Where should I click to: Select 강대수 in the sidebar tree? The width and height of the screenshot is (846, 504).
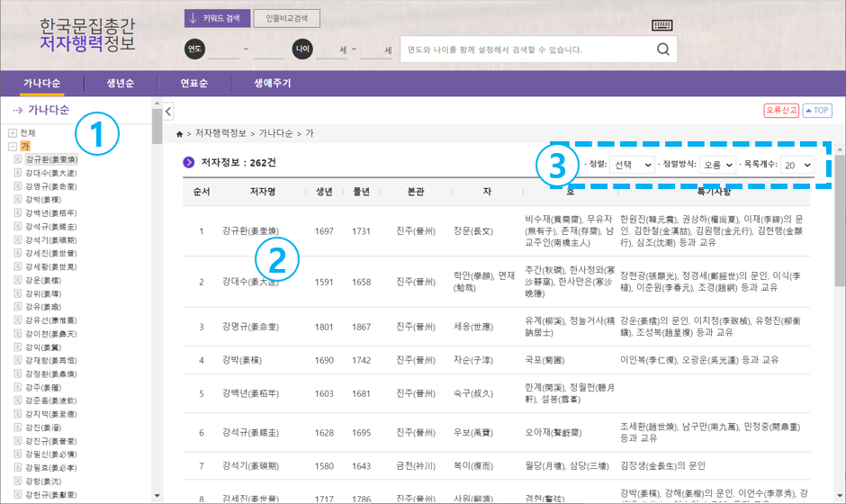coord(50,173)
